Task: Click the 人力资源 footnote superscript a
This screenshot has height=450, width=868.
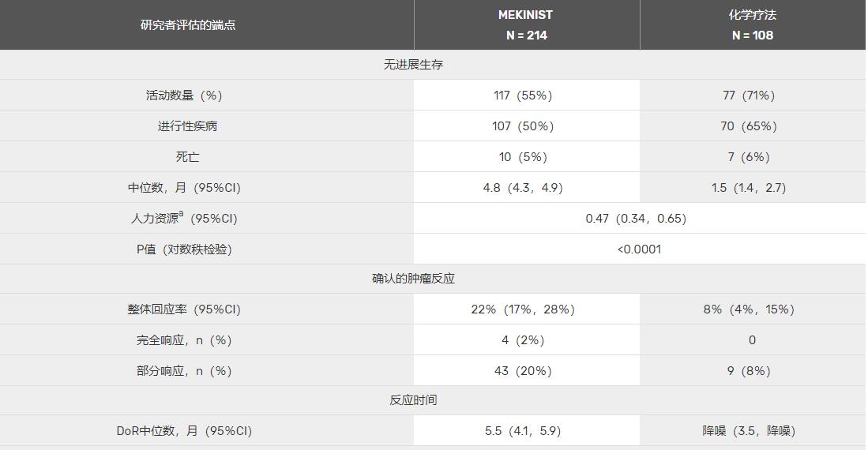Action: pos(181,214)
